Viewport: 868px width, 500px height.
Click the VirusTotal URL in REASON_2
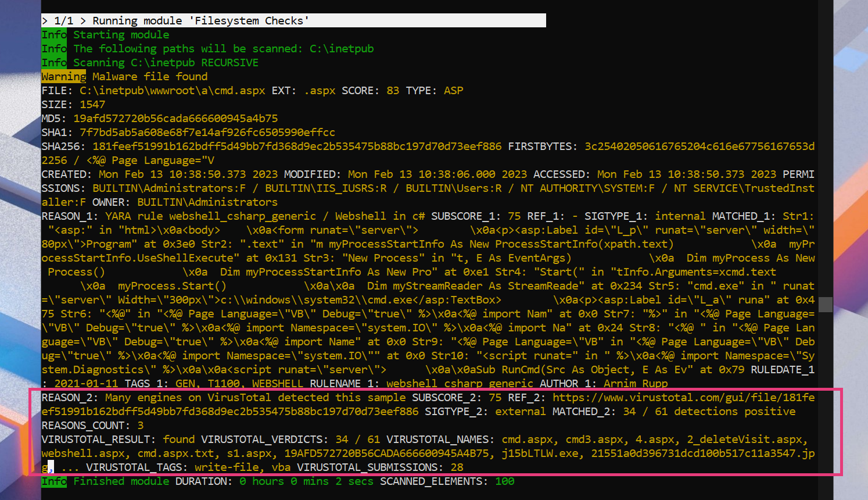tap(683, 398)
